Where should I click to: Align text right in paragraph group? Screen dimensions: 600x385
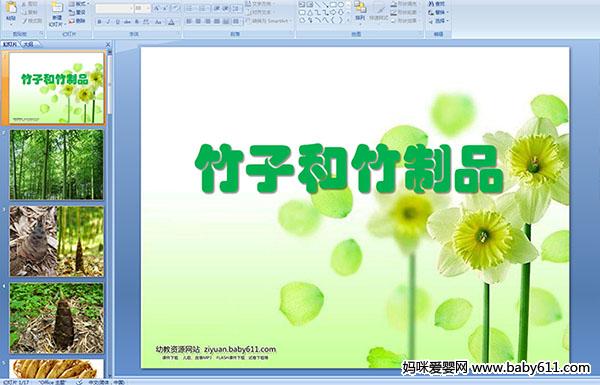pos(208,21)
